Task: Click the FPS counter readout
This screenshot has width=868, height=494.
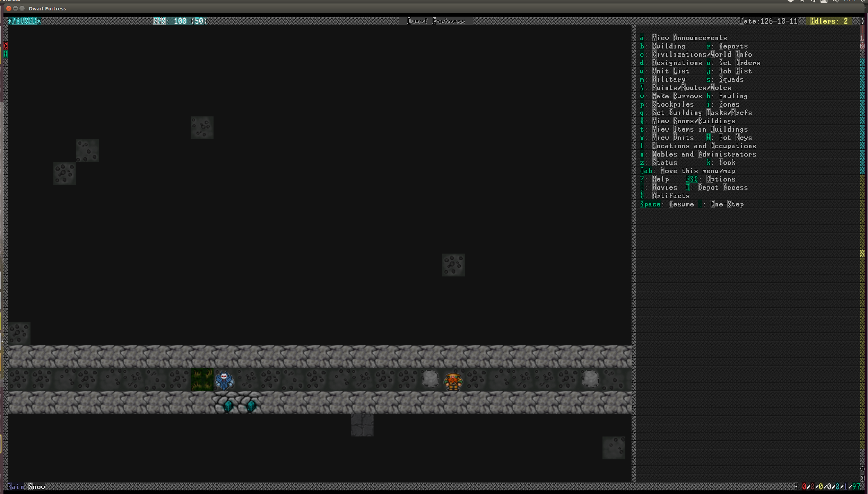Action: pos(180,21)
